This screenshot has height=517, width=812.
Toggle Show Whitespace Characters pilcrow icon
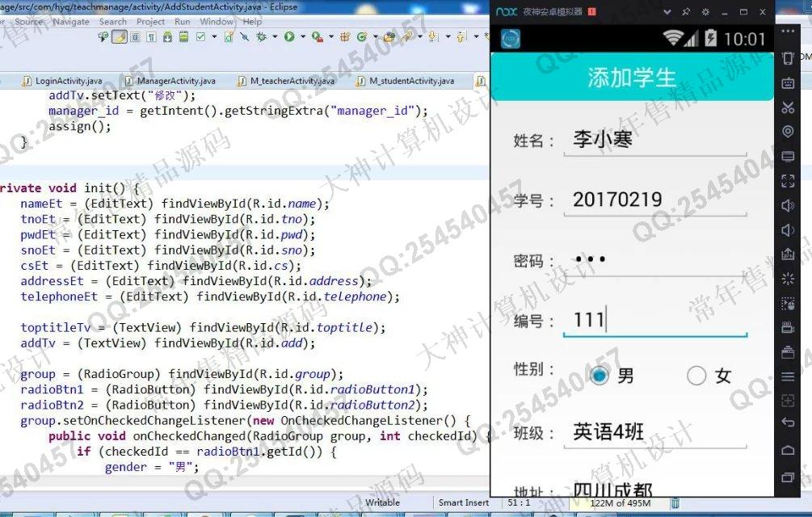click(x=151, y=36)
